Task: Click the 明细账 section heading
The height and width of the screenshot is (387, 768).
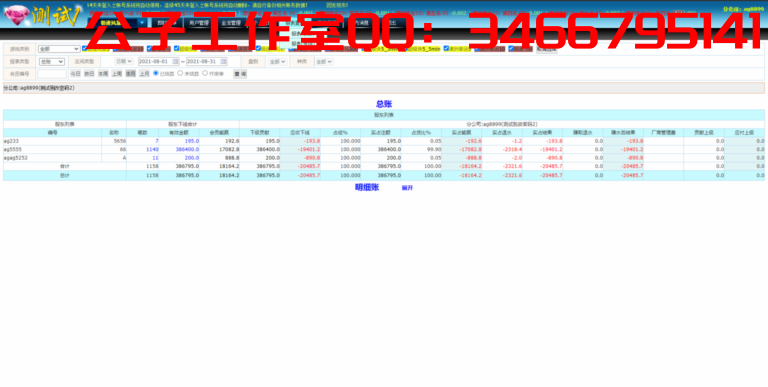Action: tap(367, 188)
